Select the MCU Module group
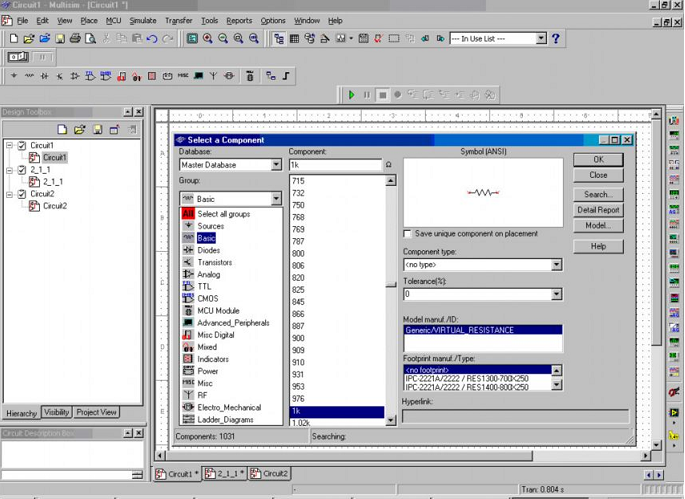 pyautogui.click(x=218, y=311)
